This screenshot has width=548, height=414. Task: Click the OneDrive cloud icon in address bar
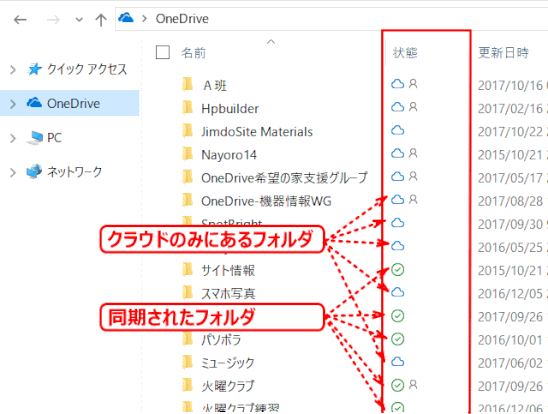click(126, 17)
